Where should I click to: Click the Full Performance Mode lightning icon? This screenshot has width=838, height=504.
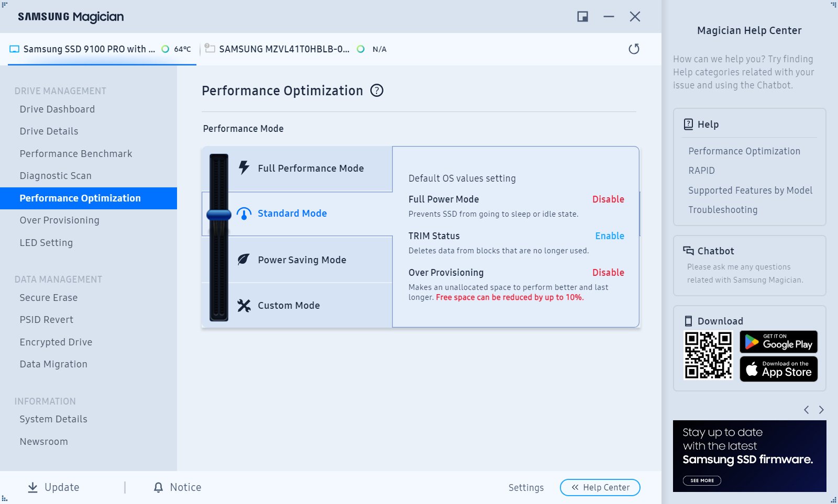click(x=244, y=167)
